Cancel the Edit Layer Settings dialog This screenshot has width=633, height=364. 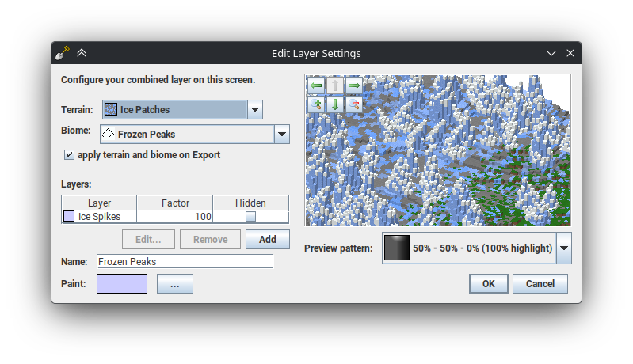click(x=540, y=283)
